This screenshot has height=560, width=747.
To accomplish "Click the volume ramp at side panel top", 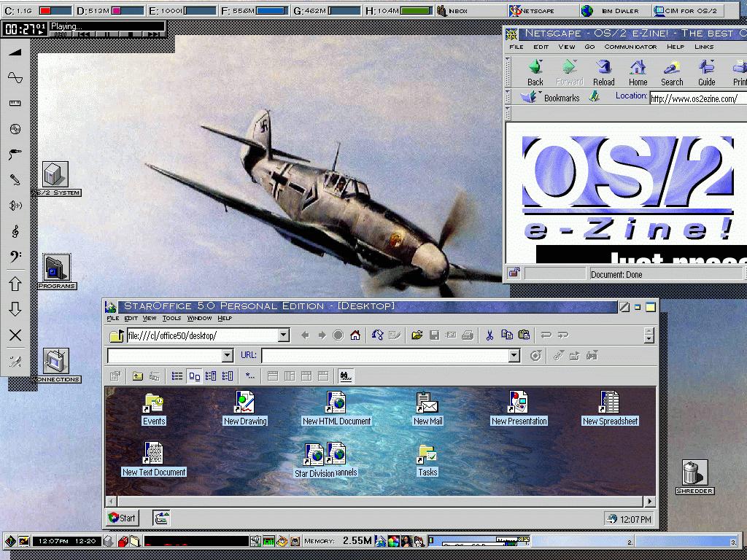I will click(x=15, y=52).
